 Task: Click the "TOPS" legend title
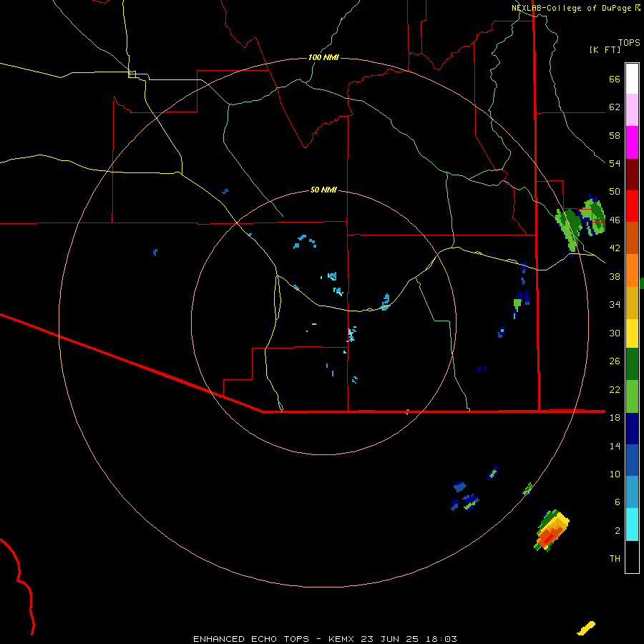click(x=629, y=43)
